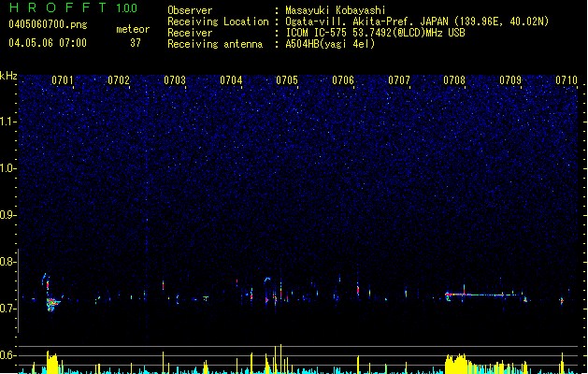Click the 0710 time marker
The width and height of the screenshot is (588, 374).
coord(566,80)
